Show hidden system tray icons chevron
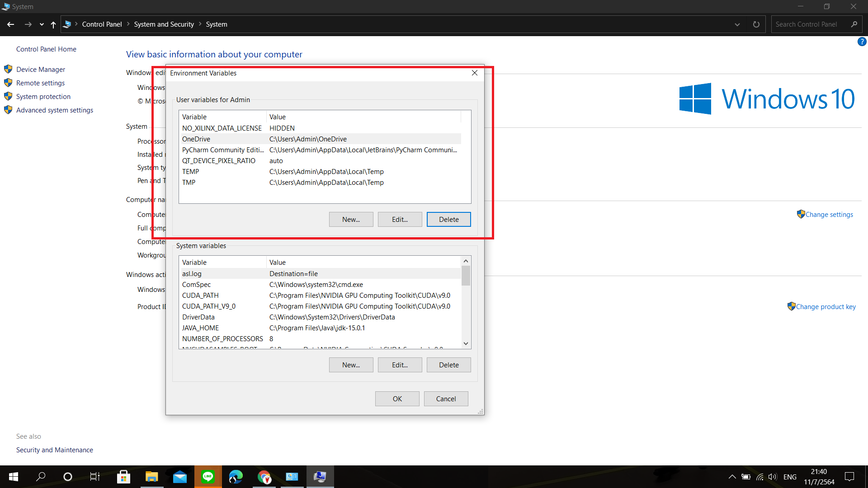The image size is (868, 488). tap(732, 477)
